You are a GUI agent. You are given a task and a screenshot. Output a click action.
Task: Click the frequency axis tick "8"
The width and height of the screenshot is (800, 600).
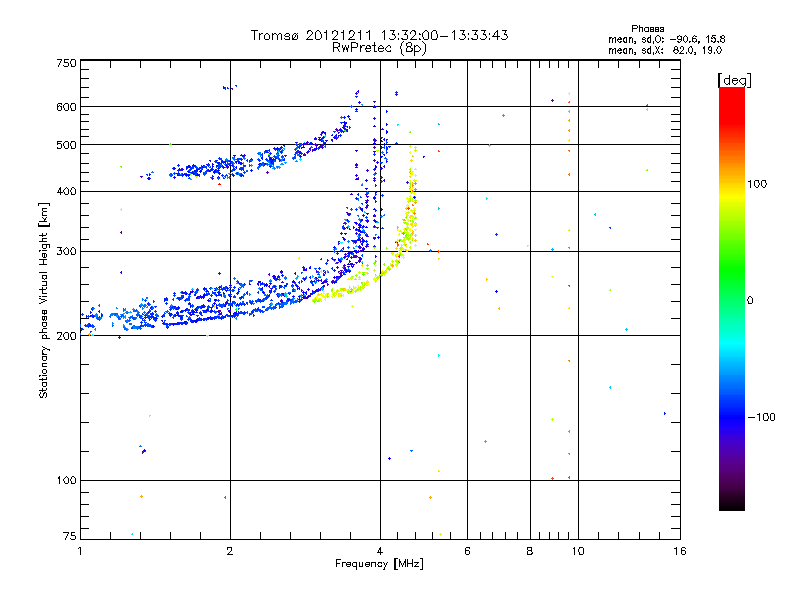(530, 551)
